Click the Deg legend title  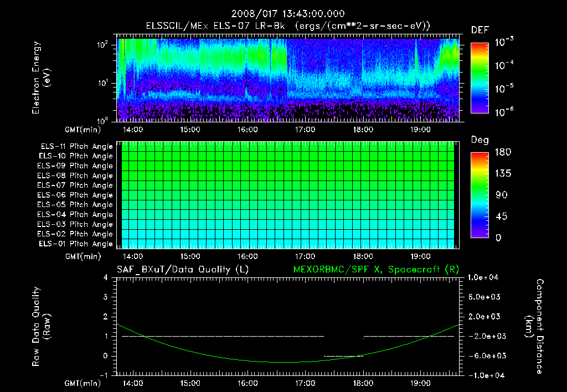pos(480,140)
